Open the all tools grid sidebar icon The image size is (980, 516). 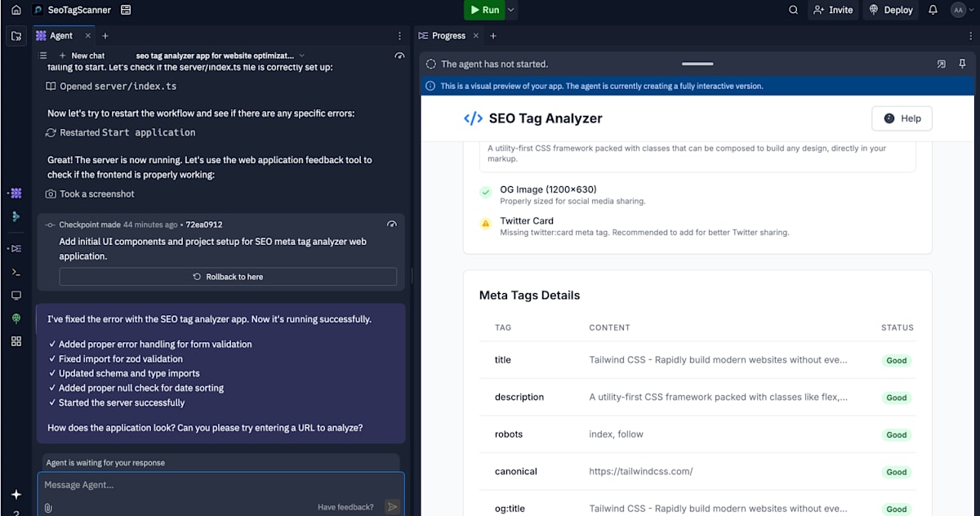(16, 341)
